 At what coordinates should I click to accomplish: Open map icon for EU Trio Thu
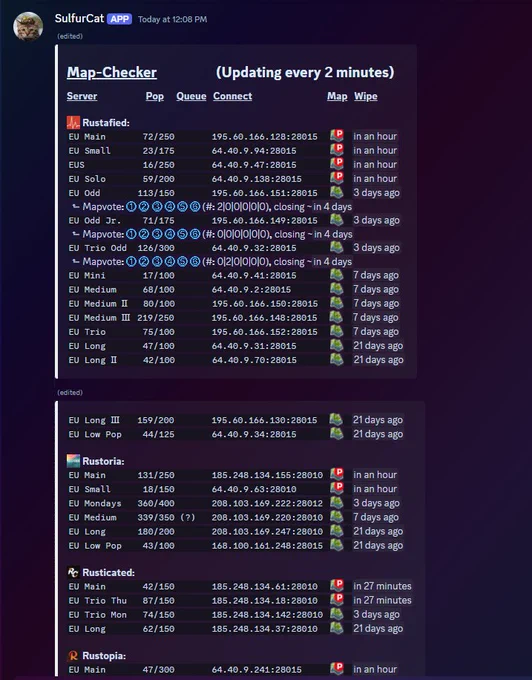(x=337, y=600)
